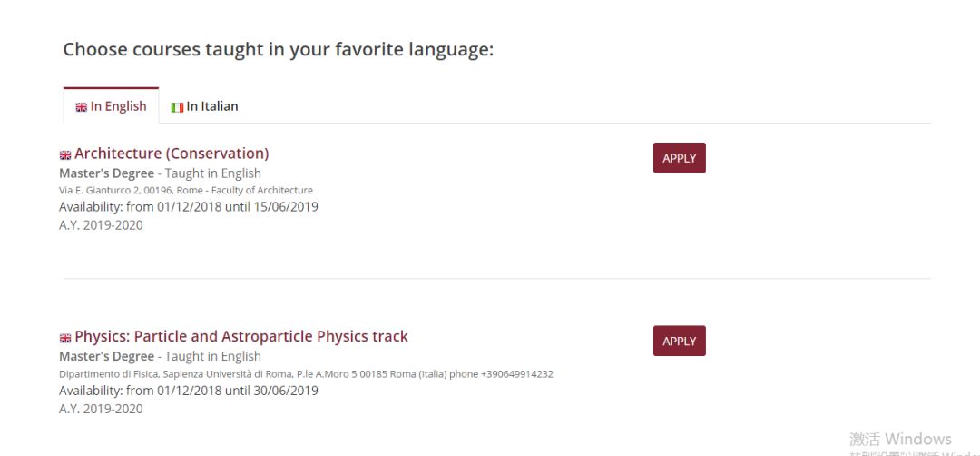Click the "Choose courses taught in your favorite language" heading
This screenshot has width=980, height=456.
(278, 50)
